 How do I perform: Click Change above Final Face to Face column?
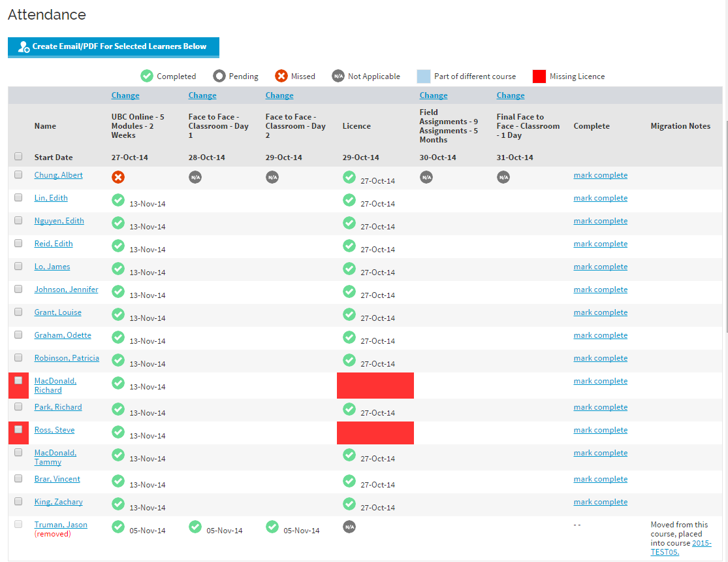pos(511,95)
